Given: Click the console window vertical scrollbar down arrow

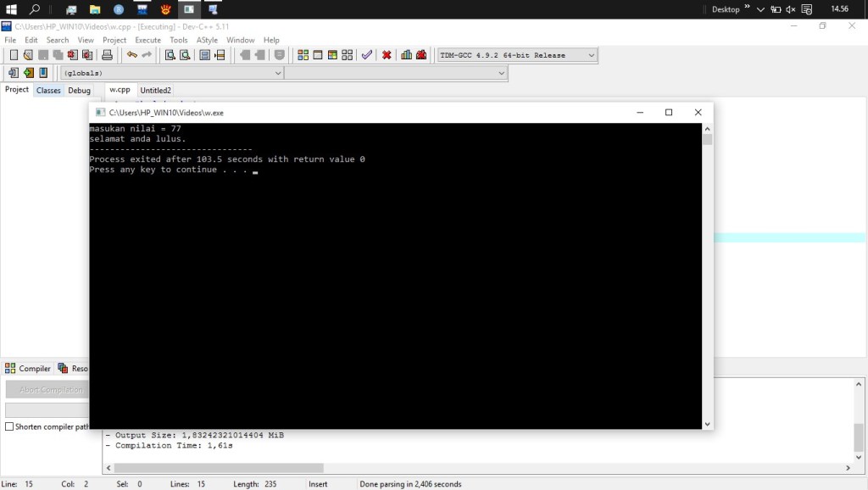Looking at the screenshot, I should click(707, 424).
